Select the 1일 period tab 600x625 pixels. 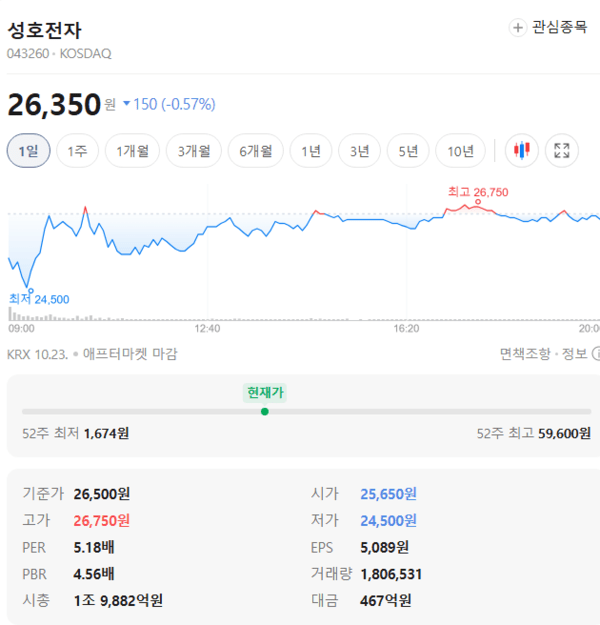pos(29,151)
